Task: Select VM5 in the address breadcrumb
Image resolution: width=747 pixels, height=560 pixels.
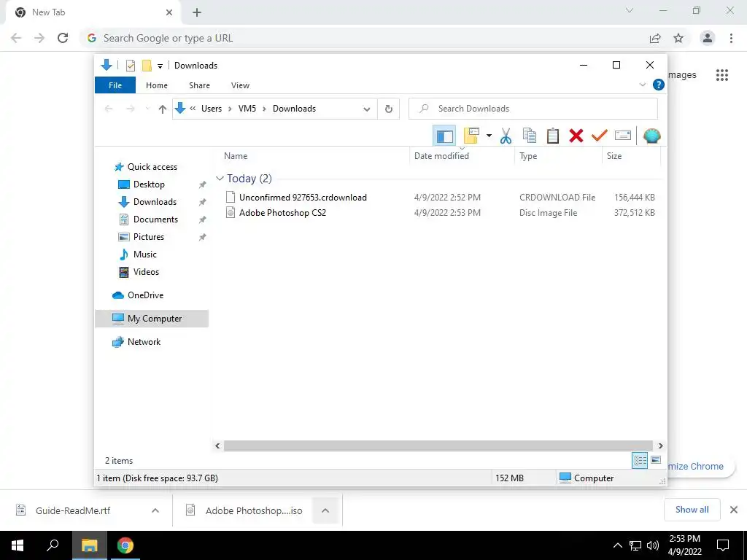Action: (x=247, y=109)
